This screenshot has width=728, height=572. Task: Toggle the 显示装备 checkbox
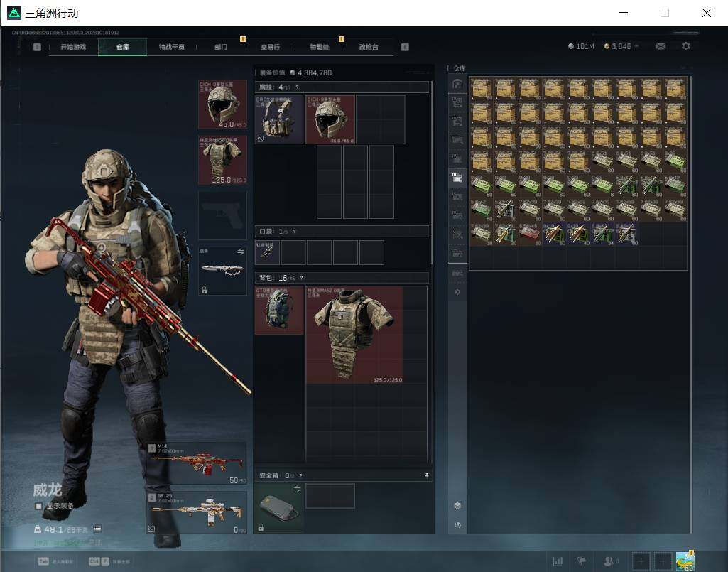[x=38, y=505]
